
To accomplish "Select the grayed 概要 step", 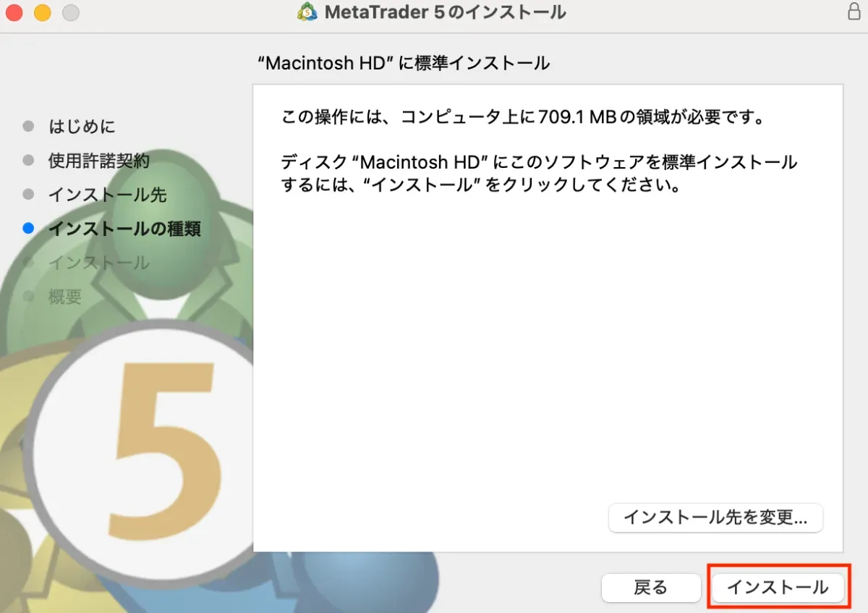I will (x=64, y=297).
